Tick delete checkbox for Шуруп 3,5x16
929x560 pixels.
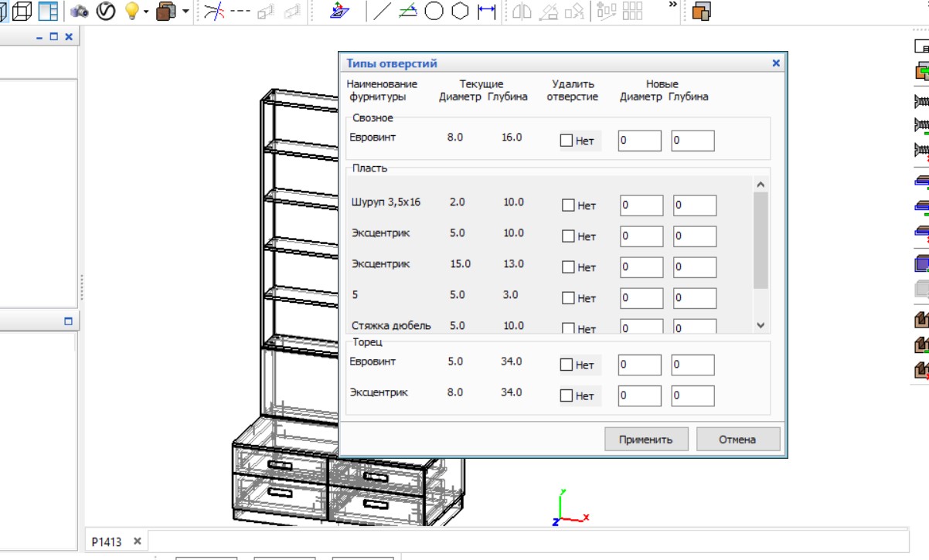pyautogui.click(x=568, y=205)
